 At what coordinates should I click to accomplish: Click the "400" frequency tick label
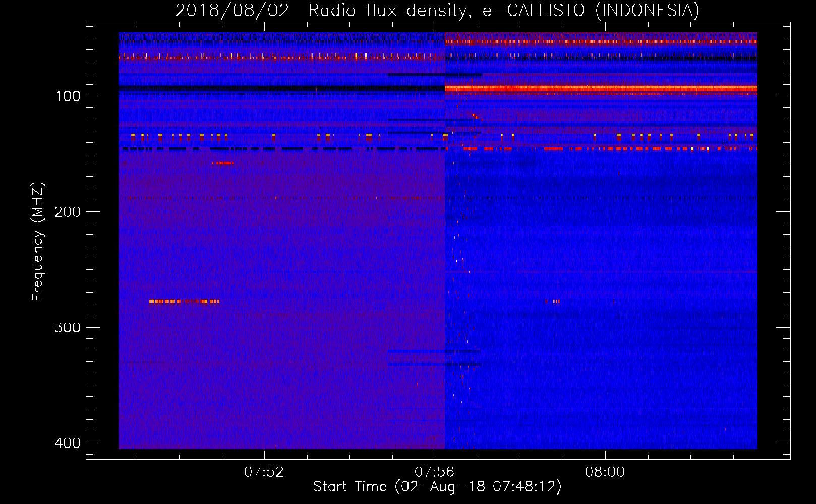pyautogui.click(x=68, y=443)
